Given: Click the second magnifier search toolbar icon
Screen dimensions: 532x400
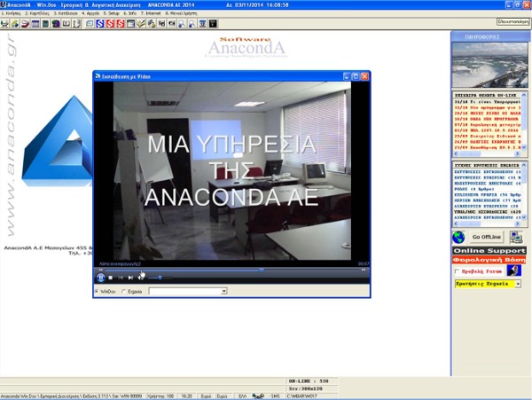Looking at the screenshot, I should point(192,23).
